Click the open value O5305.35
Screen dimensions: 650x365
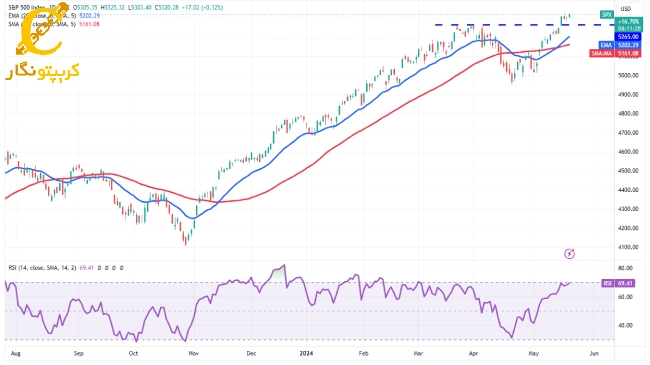point(85,7)
